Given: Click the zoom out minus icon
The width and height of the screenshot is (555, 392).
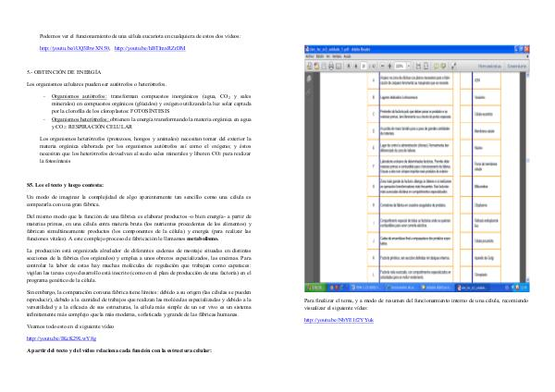Looking at the screenshot, I should pos(381,65).
